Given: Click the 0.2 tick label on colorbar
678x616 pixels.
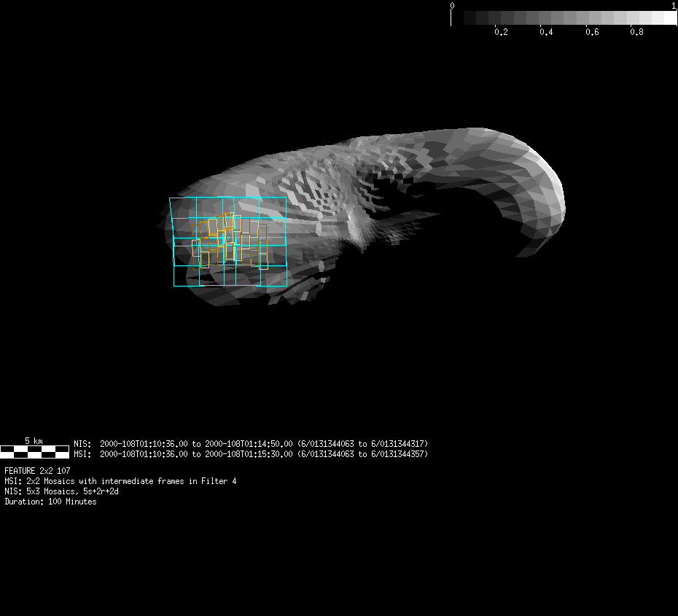Looking at the screenshot, I should pyautogui.click(x=501, y=33).
